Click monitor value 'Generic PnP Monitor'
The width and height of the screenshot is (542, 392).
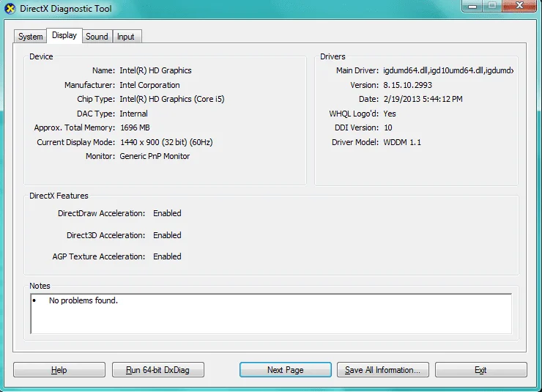155,156
